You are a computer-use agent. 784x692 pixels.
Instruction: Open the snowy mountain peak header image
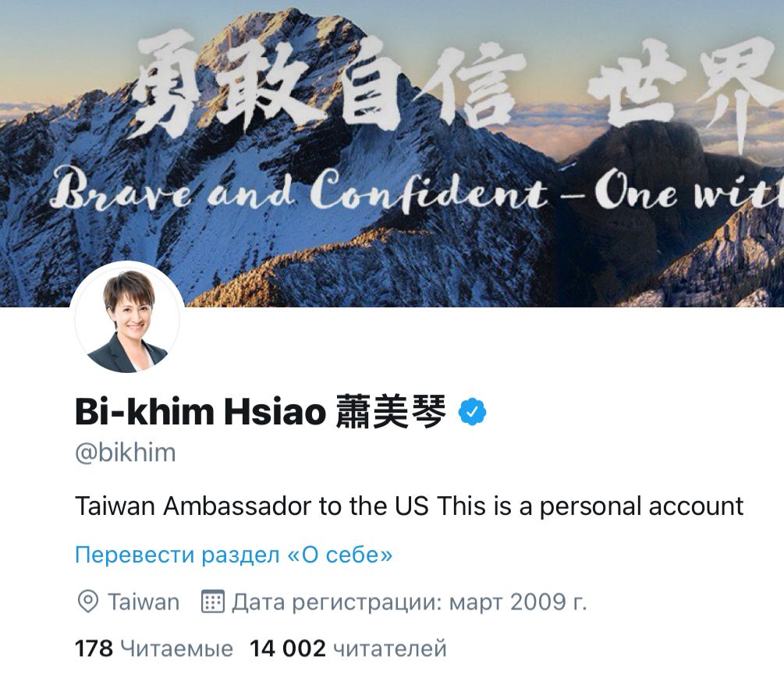pos(392,153)
